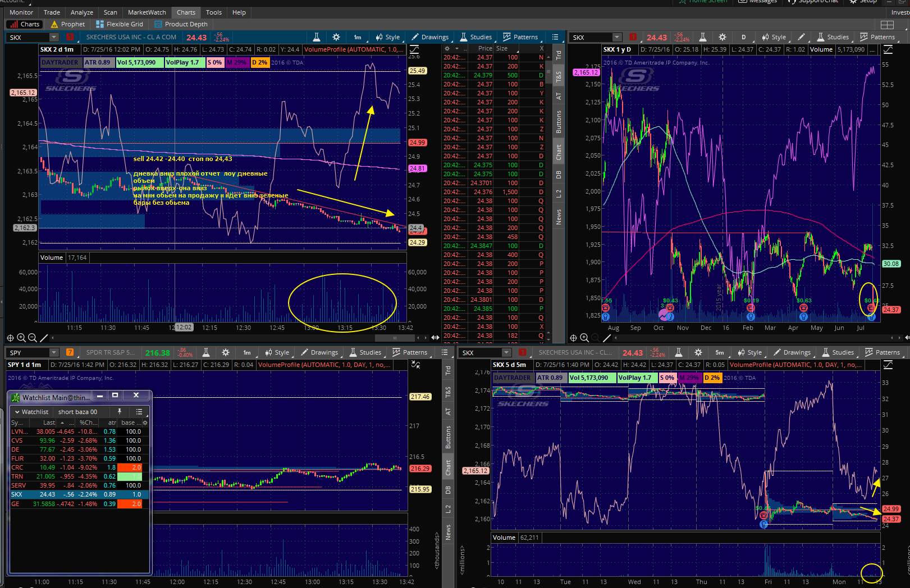Screen dimensions: 910x588
Task: Open settings gear on top-right daily chart
Action: tap(722, 37)
